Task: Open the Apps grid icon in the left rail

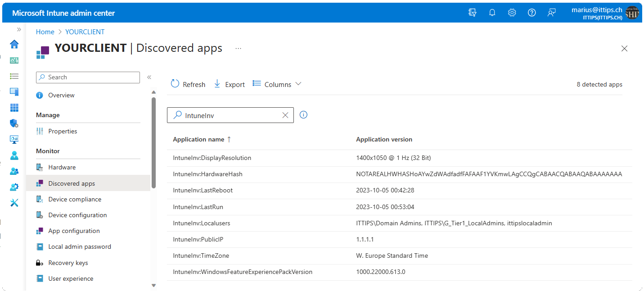Action: 14,108
